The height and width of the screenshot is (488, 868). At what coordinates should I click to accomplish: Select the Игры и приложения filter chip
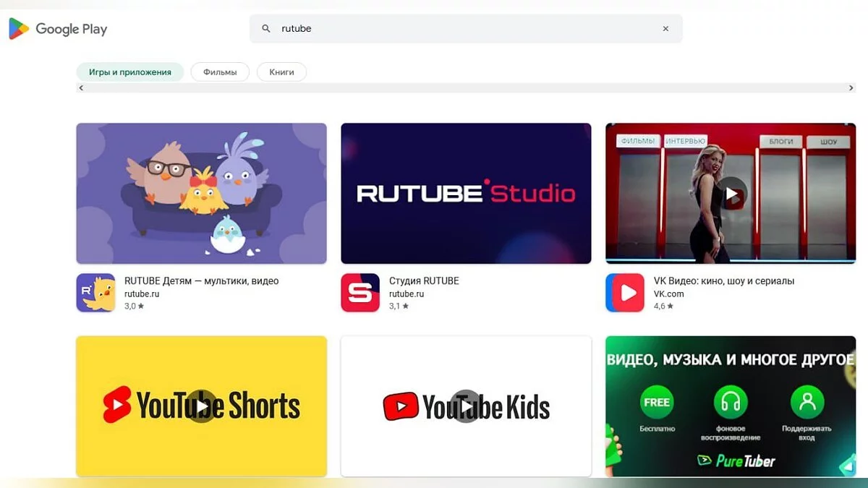(130, 72)
